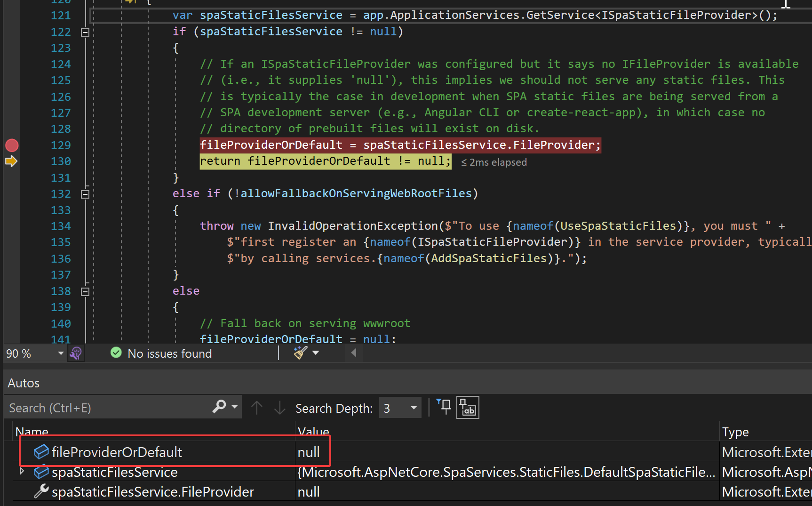812x506 pixels.
Task: Click the Fall back on serving wwwroot comment
Action: [x=305, y=323]
